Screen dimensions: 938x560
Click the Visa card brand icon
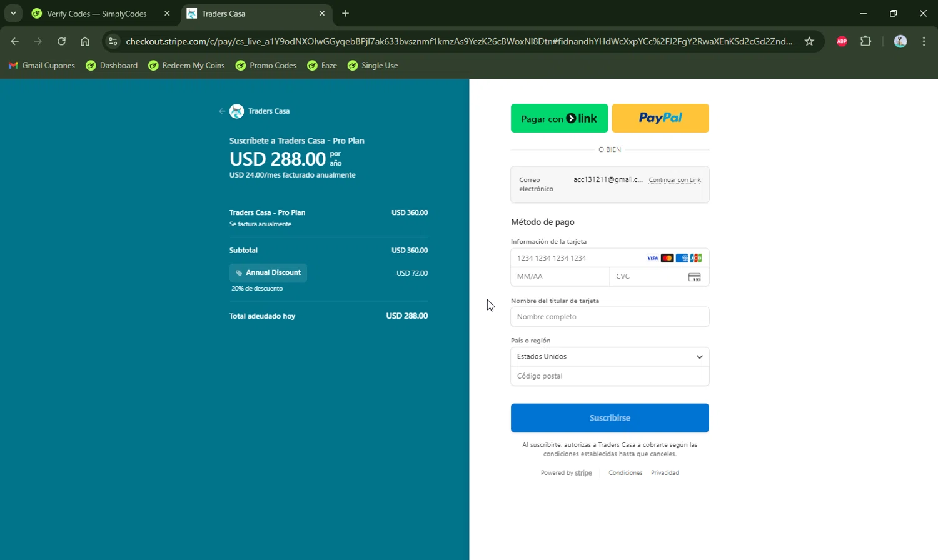(652, 258)
